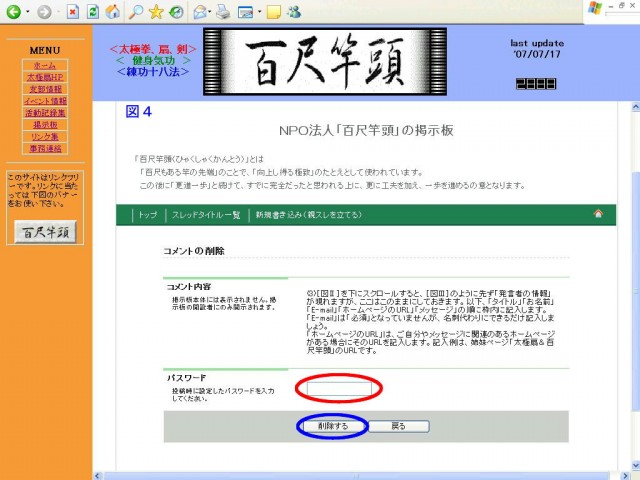
Task: Open Search with the magnifier icon
Action: [x=134, y=12]
